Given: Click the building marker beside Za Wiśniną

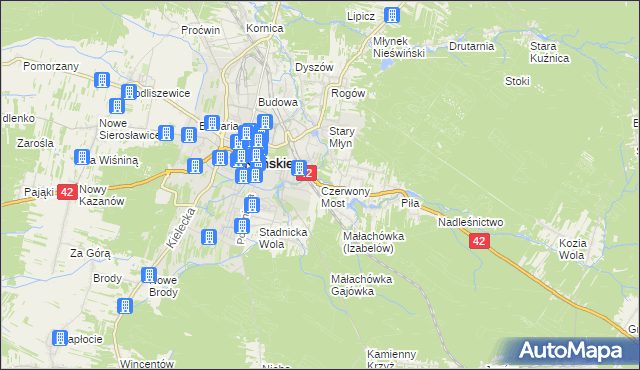Looking at the screenshot, I should [82, 157].
